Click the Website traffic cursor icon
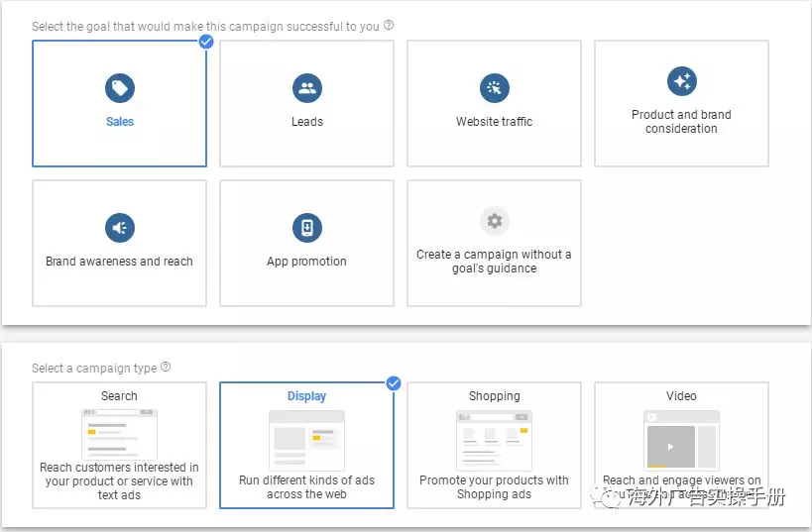The width and height of the screenshot is (812, 532). 494,88
